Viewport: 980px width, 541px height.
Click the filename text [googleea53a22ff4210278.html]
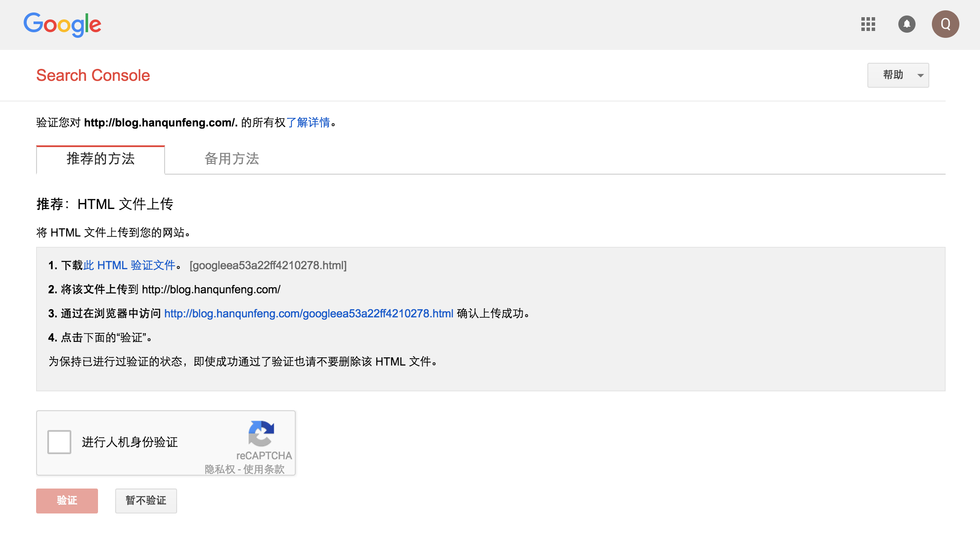[268, 265]
